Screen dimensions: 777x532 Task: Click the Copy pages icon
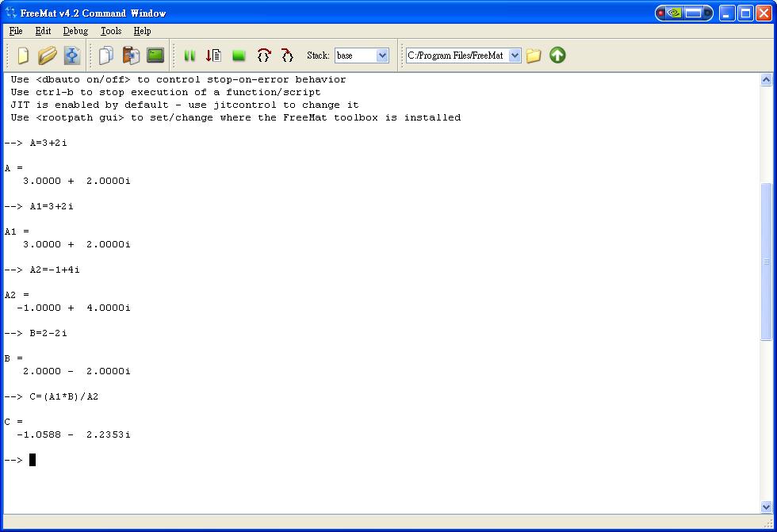pyautogui.click(x=106, y=55)
